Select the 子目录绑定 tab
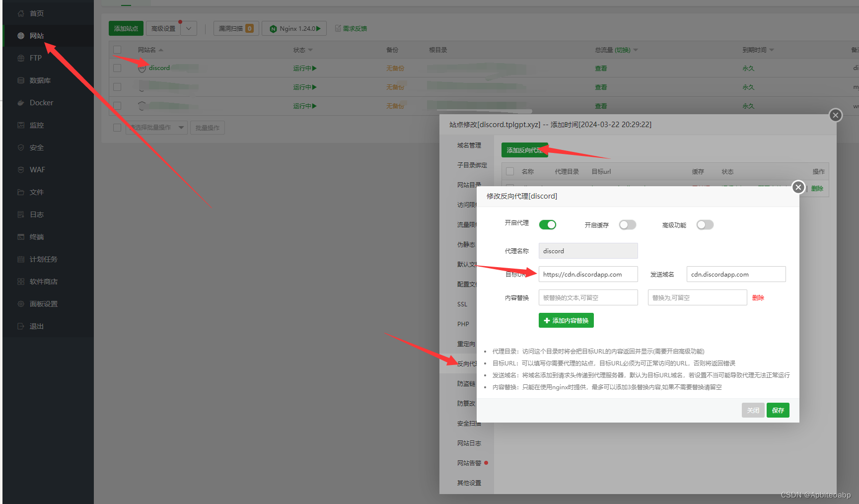The width and height of the screenshot is (859, 504). pyautogui.click(x=472, y=165)
